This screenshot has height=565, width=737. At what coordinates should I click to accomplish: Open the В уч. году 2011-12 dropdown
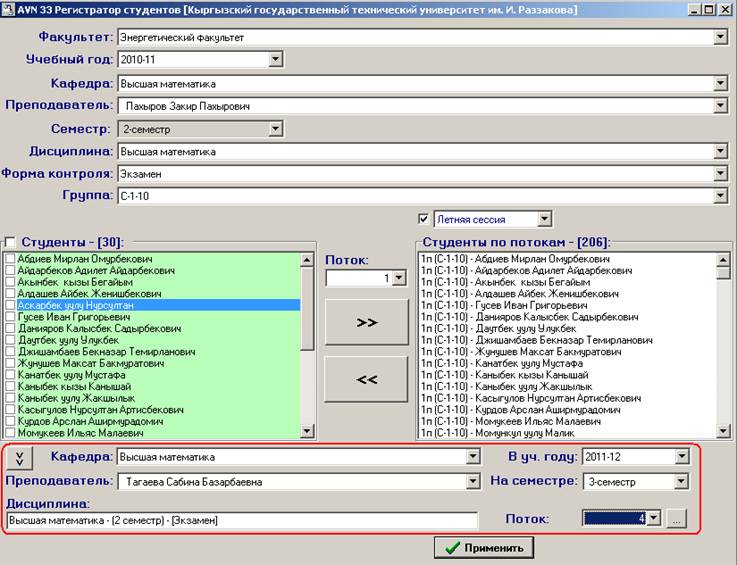[682, 457]
